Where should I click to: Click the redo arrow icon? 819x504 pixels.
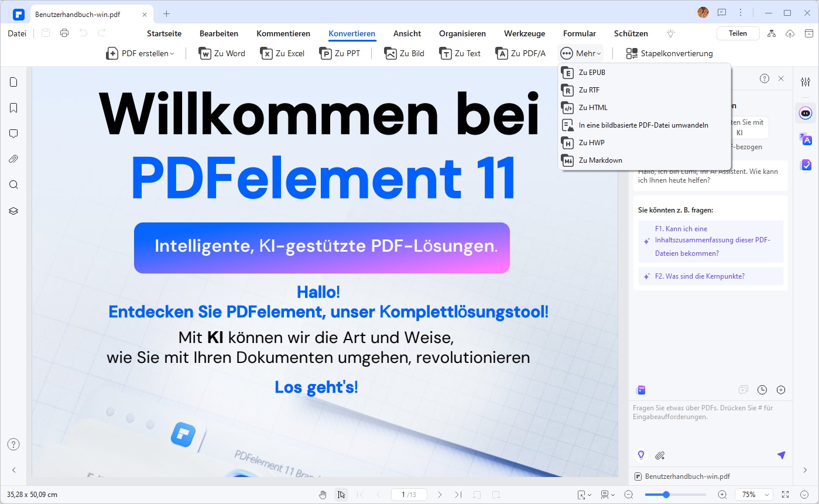coord(102,33)
